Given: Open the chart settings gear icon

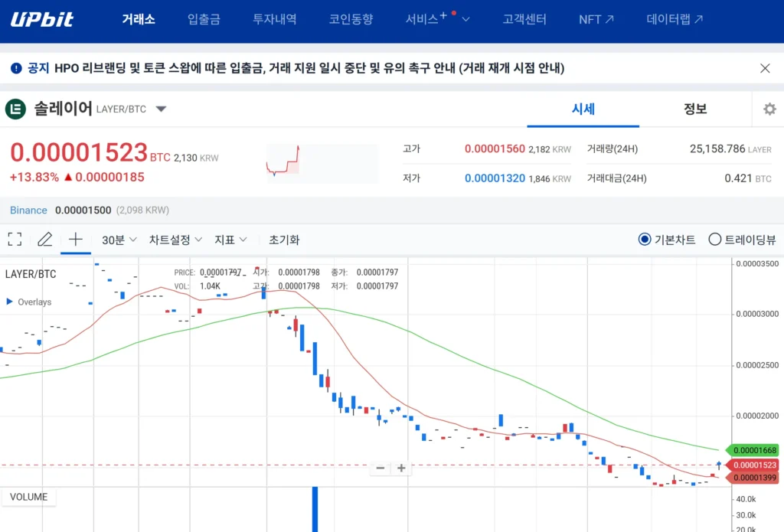Looking at the screenshot, I should click(769, 109).
